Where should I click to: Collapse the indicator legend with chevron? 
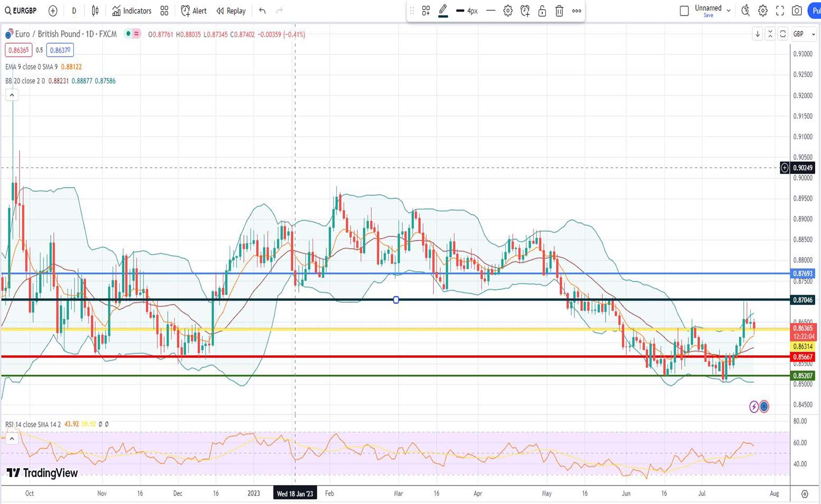click(12, 95)
